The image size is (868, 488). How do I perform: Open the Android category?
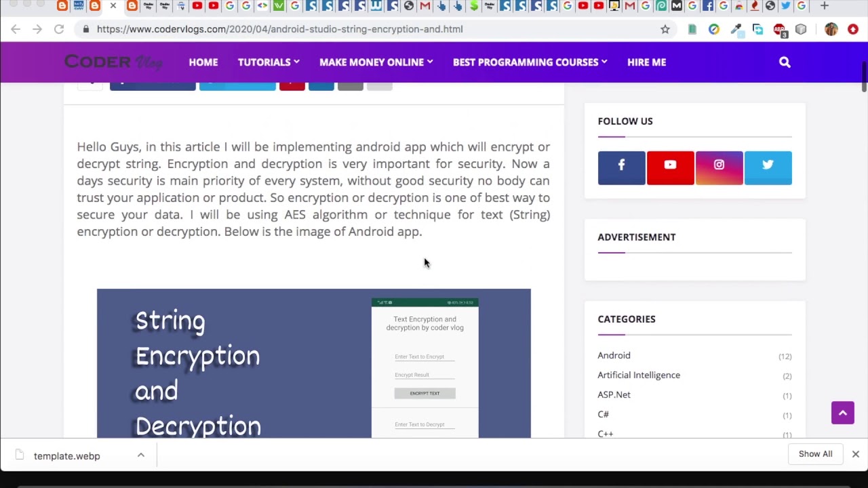[614, 355]
